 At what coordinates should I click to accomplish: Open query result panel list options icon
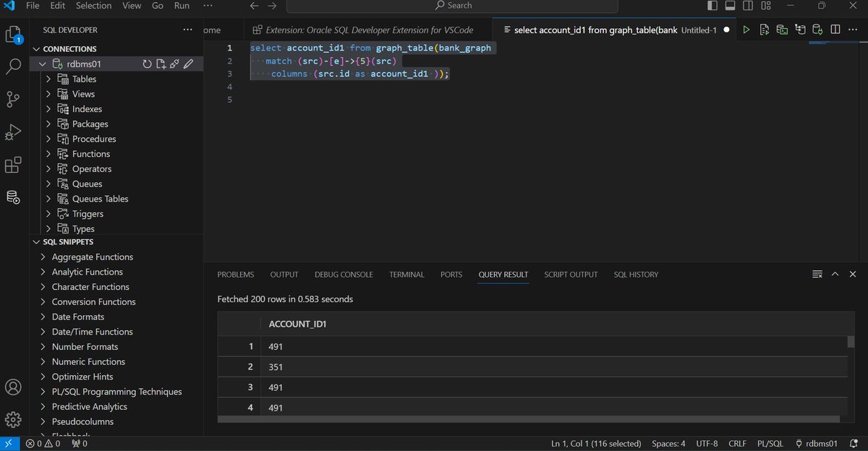(x=817, y=274)
